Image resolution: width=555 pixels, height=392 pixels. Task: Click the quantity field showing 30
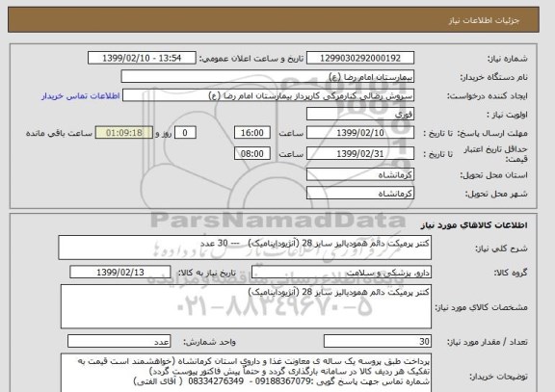[x=378, y=341]
